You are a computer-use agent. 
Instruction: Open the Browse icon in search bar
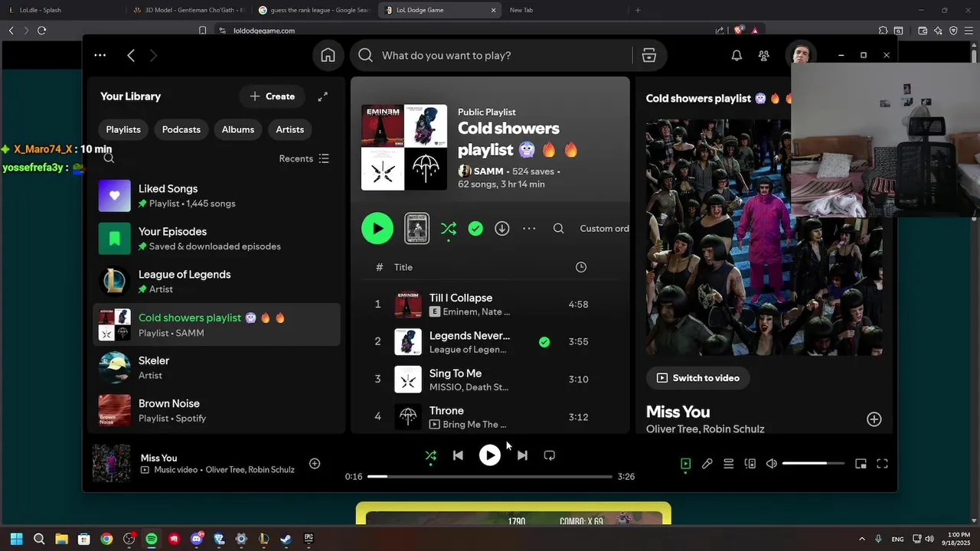coord(649,55)
